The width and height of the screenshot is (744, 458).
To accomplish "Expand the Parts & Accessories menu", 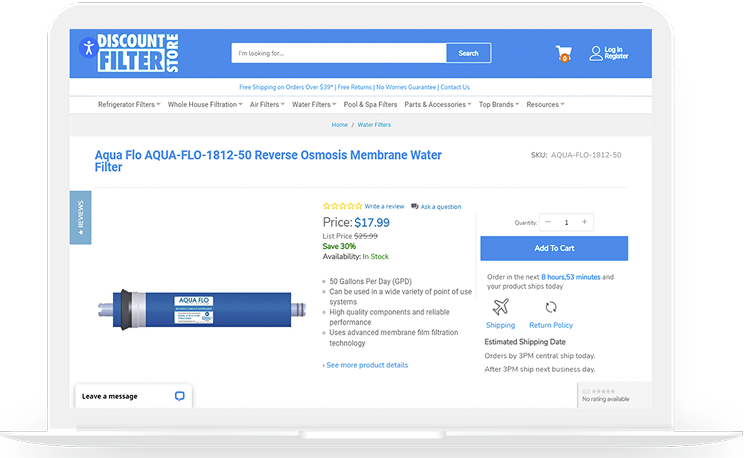I will [x=437, y=104].
